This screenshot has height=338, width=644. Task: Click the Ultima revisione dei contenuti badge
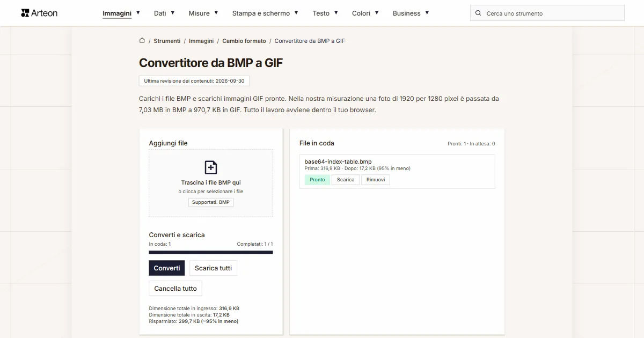coord(194,81)
